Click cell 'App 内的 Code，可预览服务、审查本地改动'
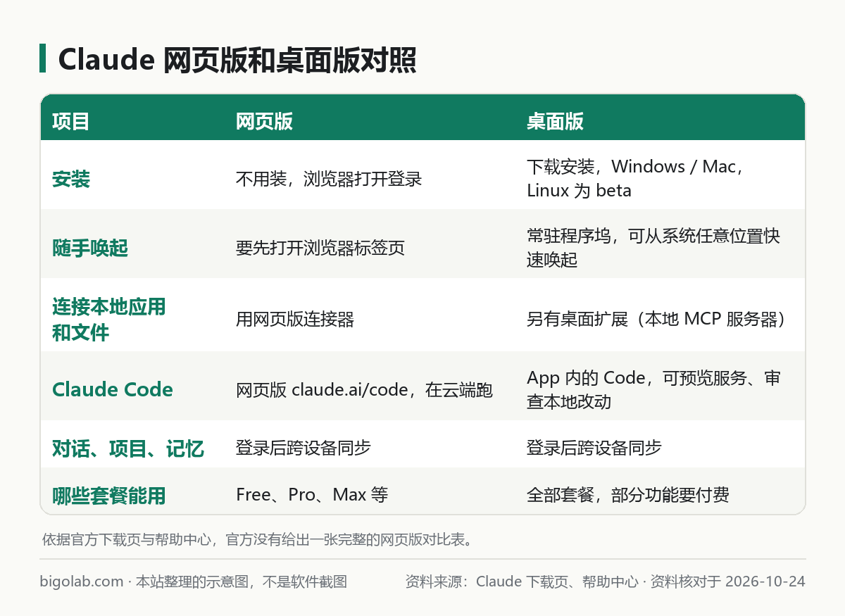Viewport: 845px width, 616px height. tap(653, 390)
